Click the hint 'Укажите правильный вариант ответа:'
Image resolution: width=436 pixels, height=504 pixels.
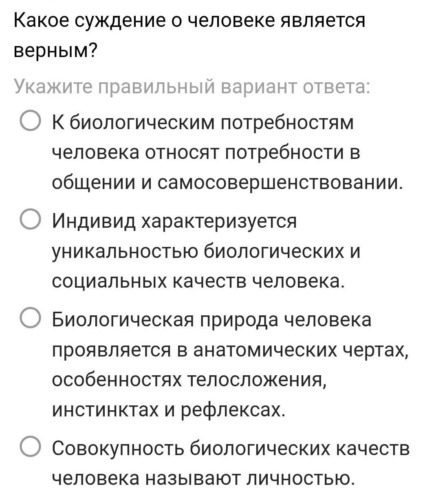click(192, 86)
